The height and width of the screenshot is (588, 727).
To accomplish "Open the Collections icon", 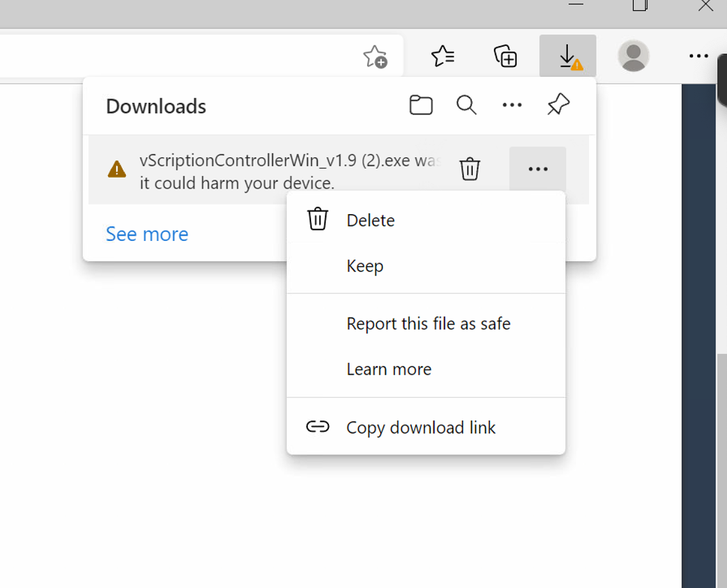I will pyautogui.click(x=505, y=56).
